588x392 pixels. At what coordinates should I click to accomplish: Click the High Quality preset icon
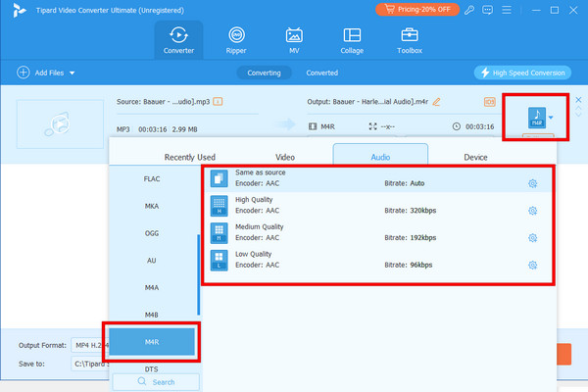click(219, 206)
